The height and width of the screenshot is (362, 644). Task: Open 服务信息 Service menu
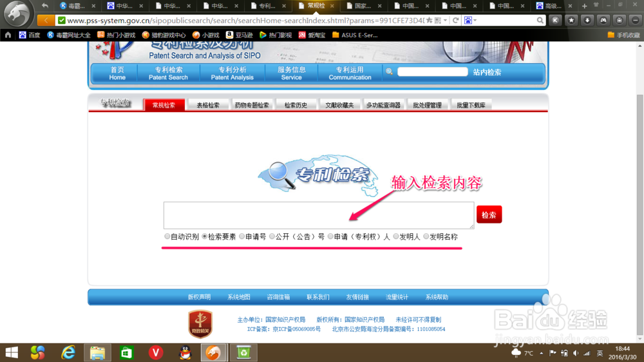292,73
